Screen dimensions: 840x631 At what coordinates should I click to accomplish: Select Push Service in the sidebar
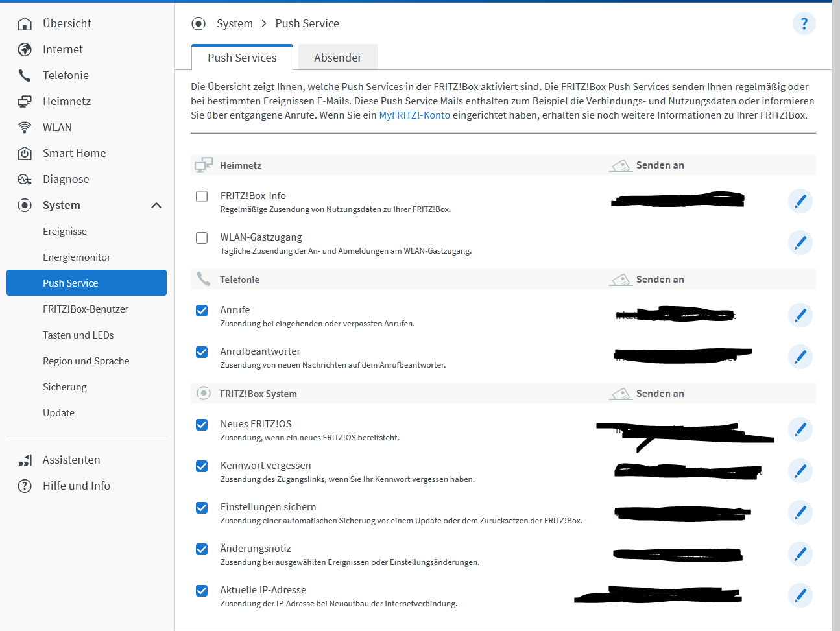point(86,283)
